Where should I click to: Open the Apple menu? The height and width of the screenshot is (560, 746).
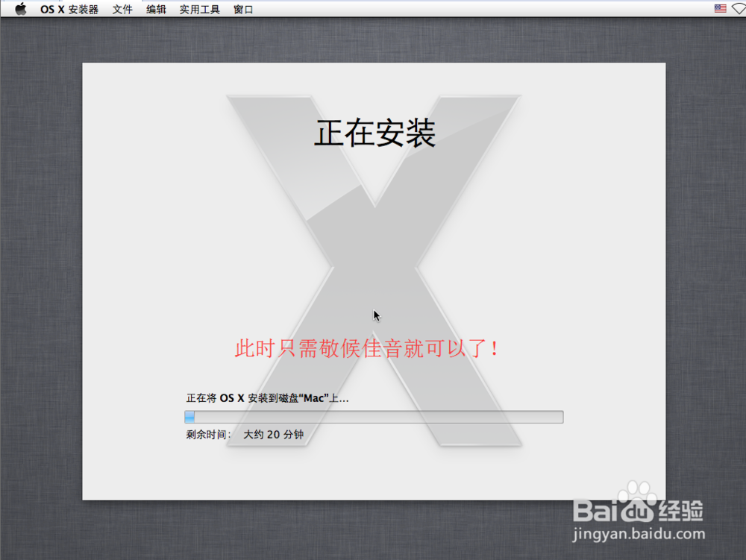pyautogui.click(x=20, y=9)
